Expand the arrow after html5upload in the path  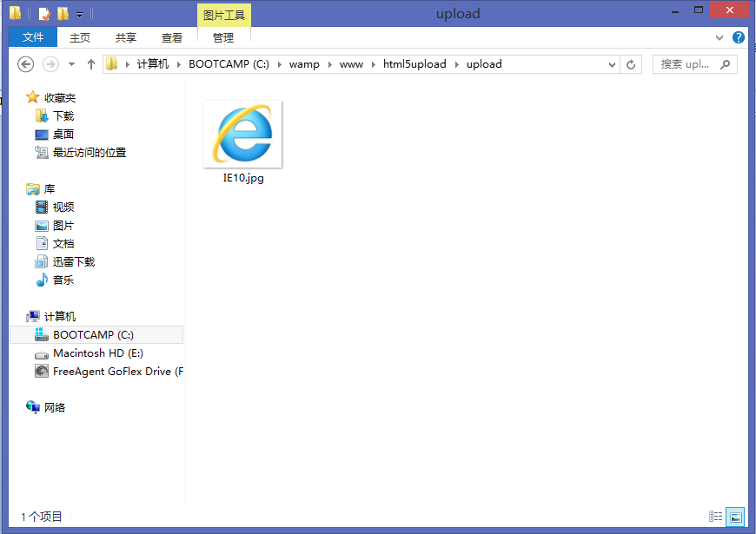pyautogui.click(x=456, y=64)
